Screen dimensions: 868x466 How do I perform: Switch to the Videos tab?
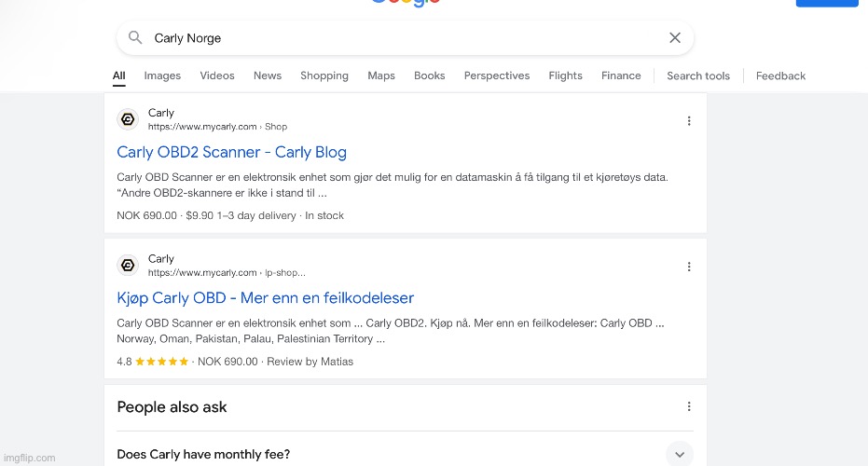point(217,75)
